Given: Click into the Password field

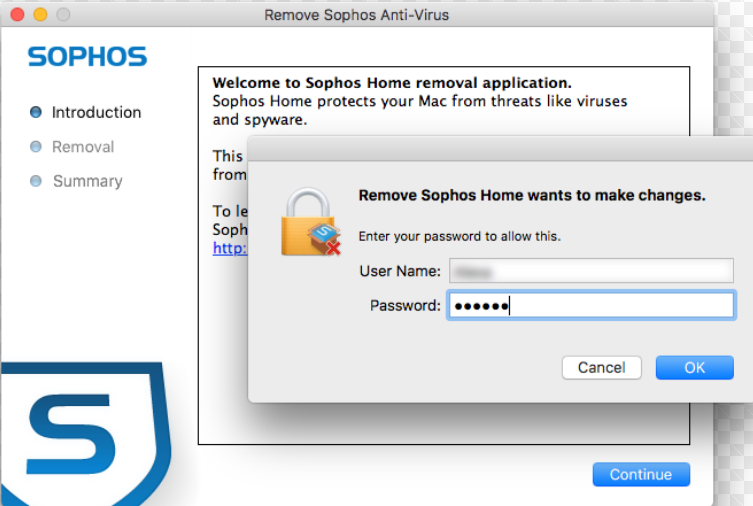Looking at the screenshot, I should coord(591,305).
